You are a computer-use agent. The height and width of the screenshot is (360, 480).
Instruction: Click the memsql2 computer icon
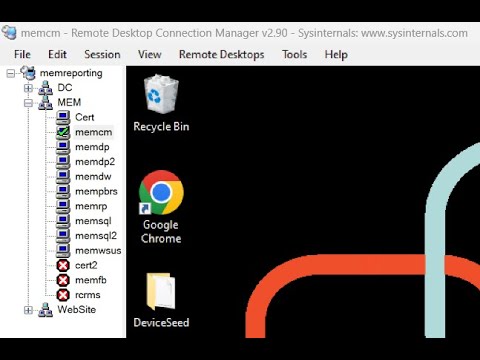coord(63,235)
